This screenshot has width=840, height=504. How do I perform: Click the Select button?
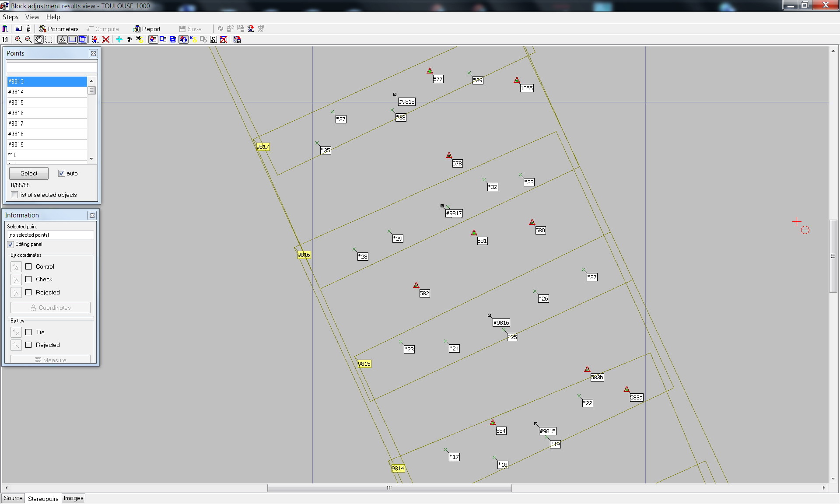[29, 173]
